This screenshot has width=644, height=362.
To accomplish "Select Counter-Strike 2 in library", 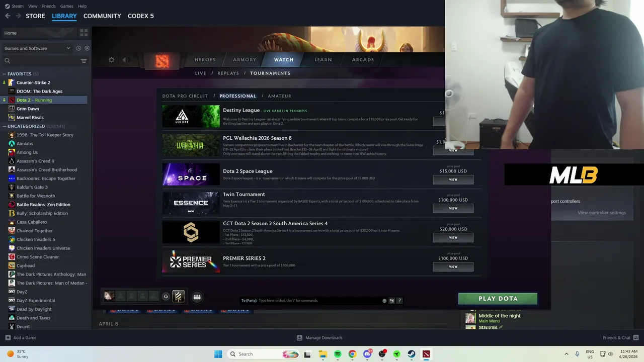I will [33, 82].
